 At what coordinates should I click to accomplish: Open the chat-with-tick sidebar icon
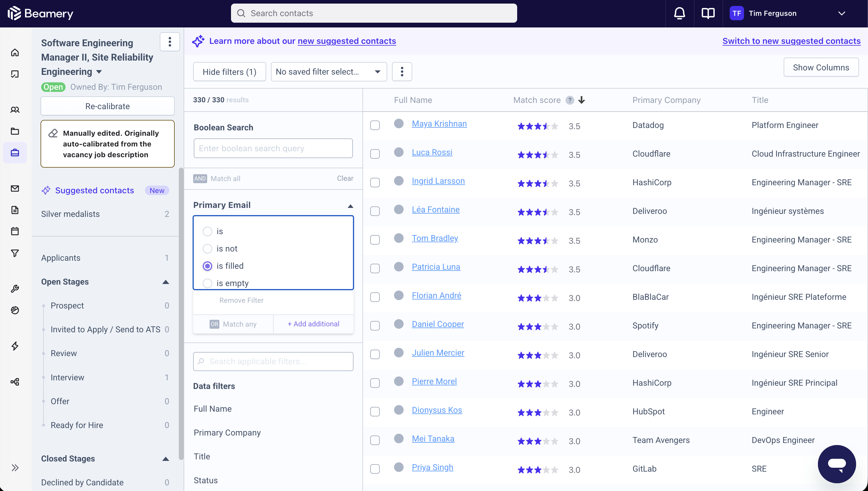tap(15, 74)
